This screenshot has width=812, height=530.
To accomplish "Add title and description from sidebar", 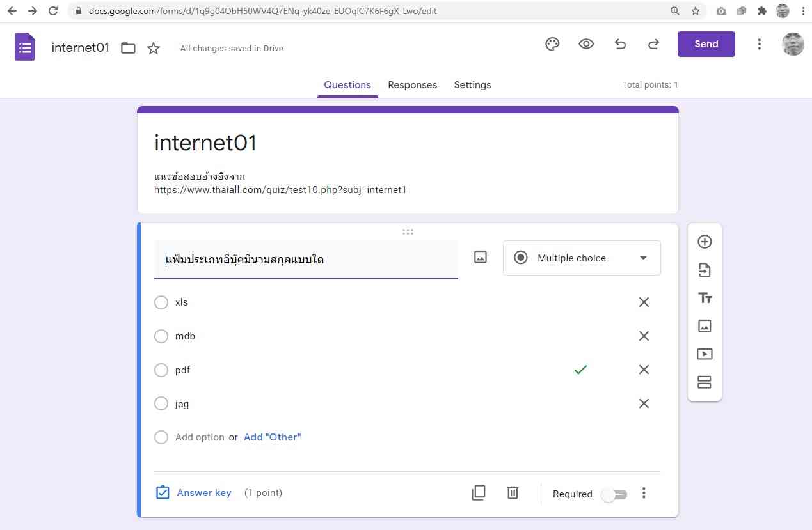I will pyautogui.click(x=705, y=298).
